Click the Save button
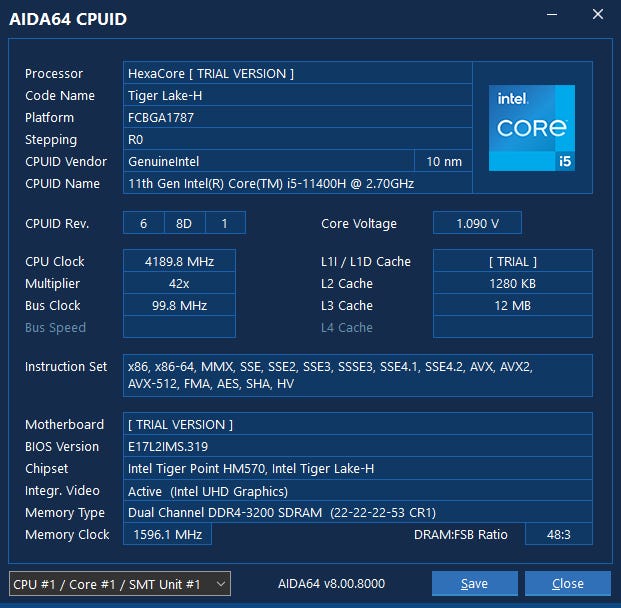The width and height of the screenshot is (621, 608). coord(474,583)
